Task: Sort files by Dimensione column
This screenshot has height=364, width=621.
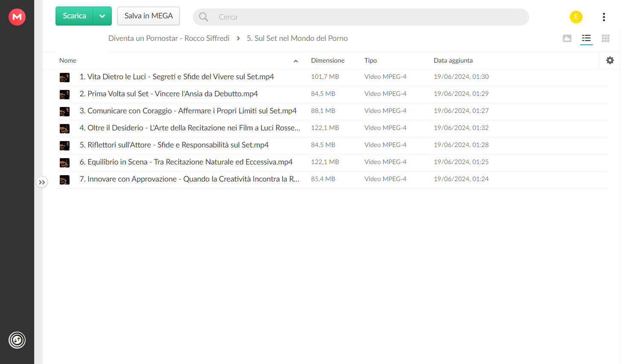Action: (328, 61)
